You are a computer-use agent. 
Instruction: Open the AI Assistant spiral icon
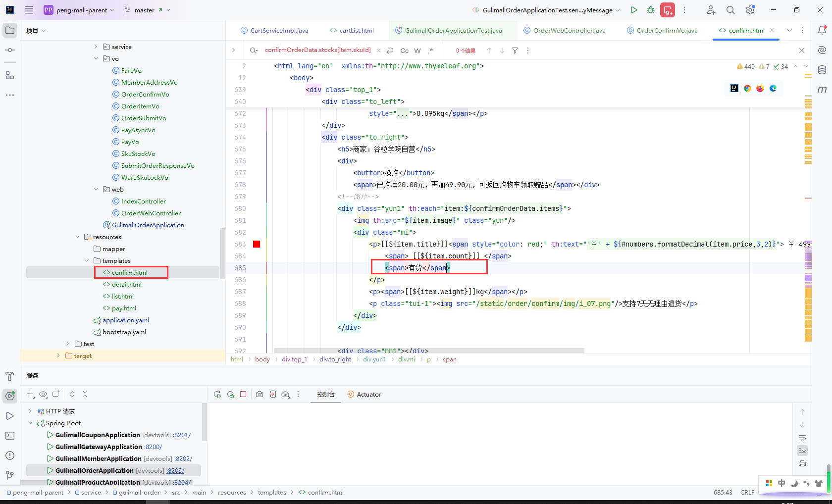pyautogui.click(x=822, y=50)
